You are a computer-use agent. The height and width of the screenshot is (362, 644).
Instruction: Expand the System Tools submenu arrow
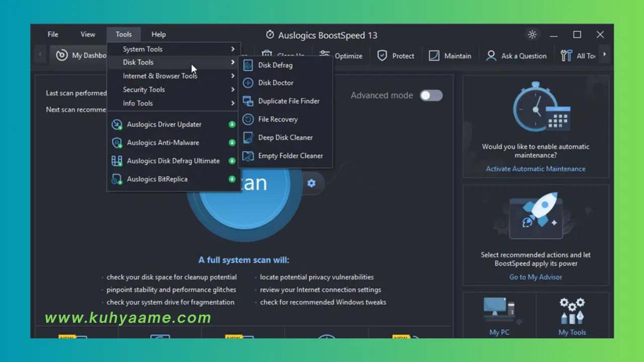tap(233, 49)
